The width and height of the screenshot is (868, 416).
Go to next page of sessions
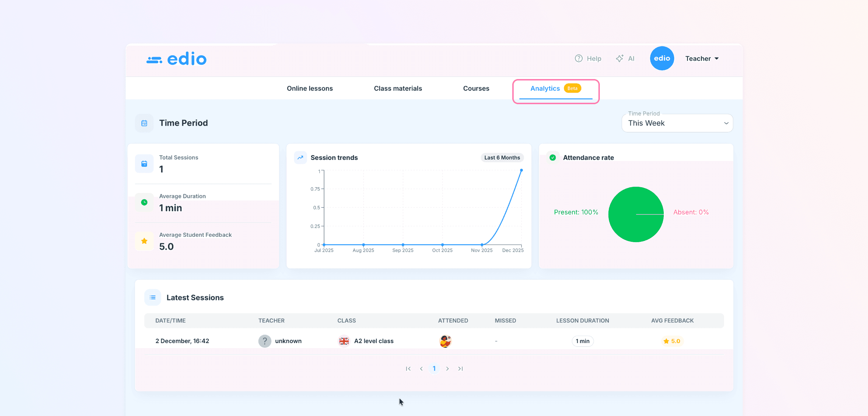click(447, 369)
